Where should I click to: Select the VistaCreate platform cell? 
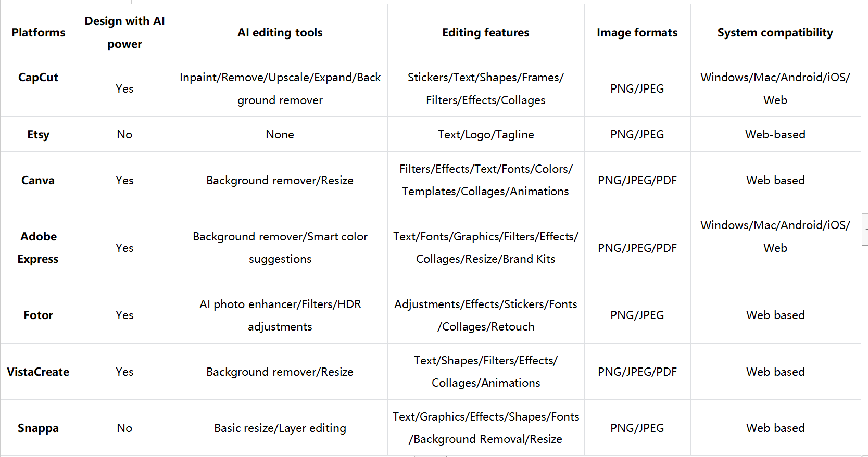click(38, 372)
